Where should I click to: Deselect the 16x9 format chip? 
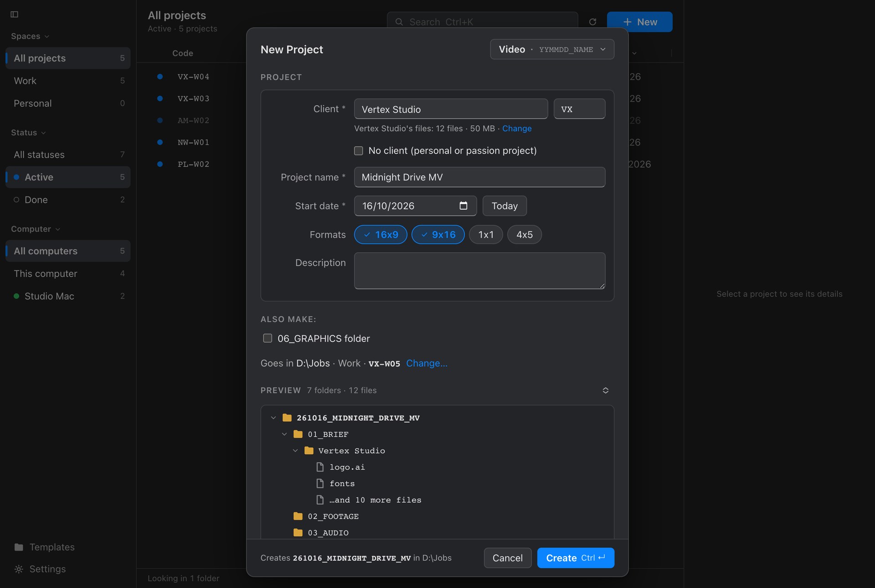click(381, 235)
